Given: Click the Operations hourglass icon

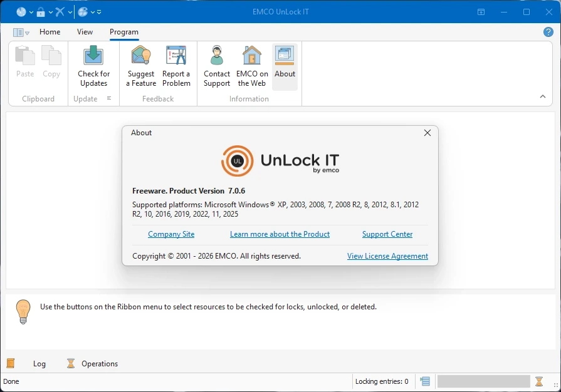Looking at the screenshot, I should tap(71, 363).
